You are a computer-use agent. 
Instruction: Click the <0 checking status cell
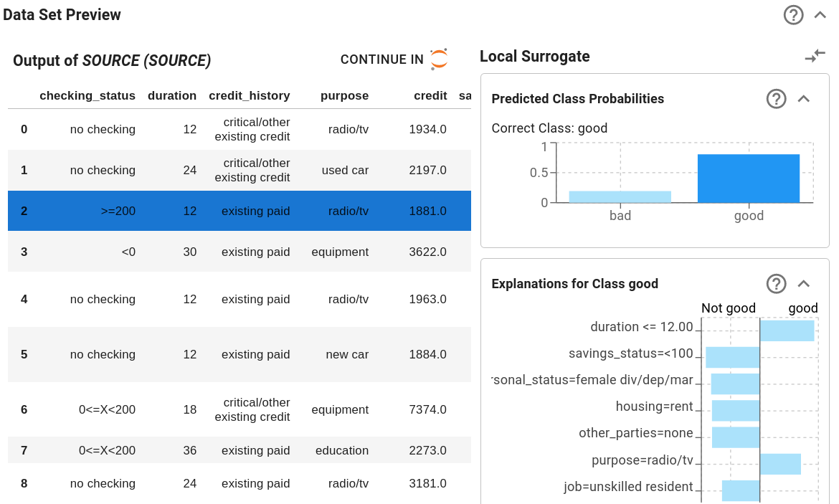click(128, 252)
